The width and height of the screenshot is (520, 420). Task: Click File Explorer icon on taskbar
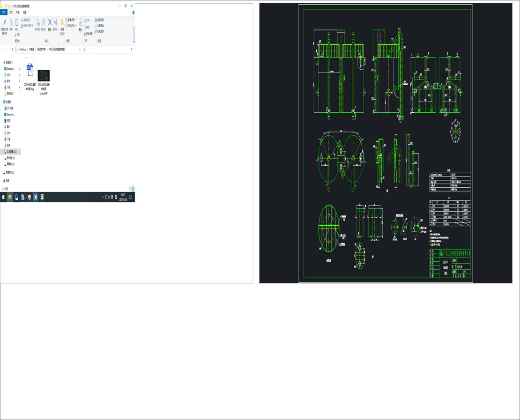tap(10, 197)
